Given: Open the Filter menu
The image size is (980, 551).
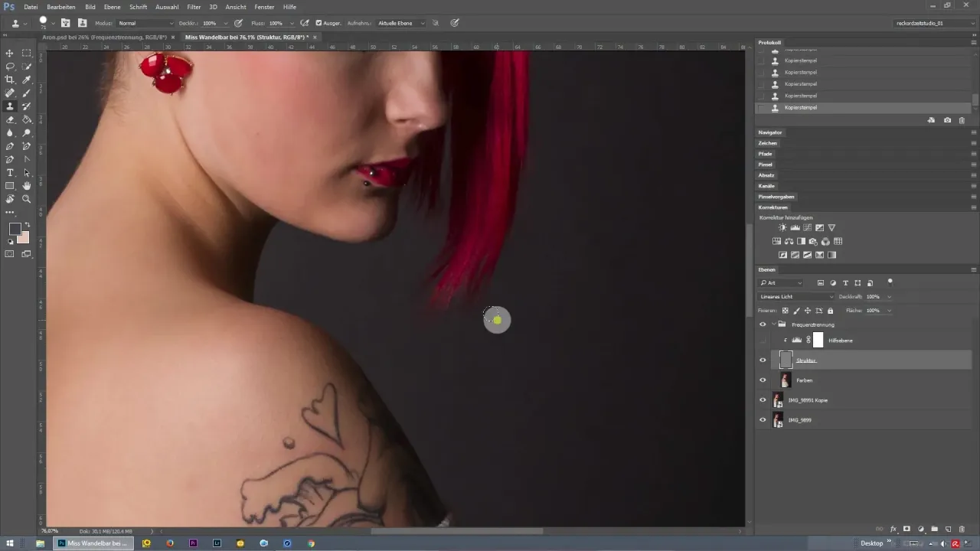Looking at the screenshot, I should 193,7.
